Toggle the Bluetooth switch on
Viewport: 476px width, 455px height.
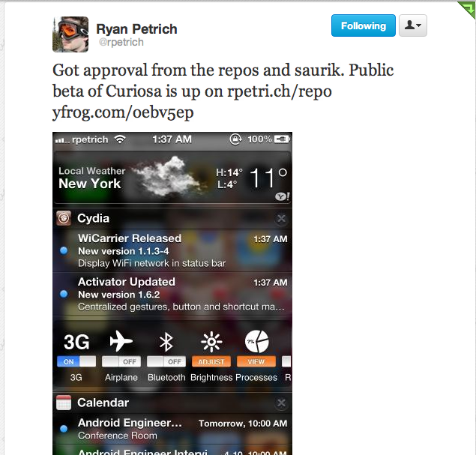coord(166,361)
